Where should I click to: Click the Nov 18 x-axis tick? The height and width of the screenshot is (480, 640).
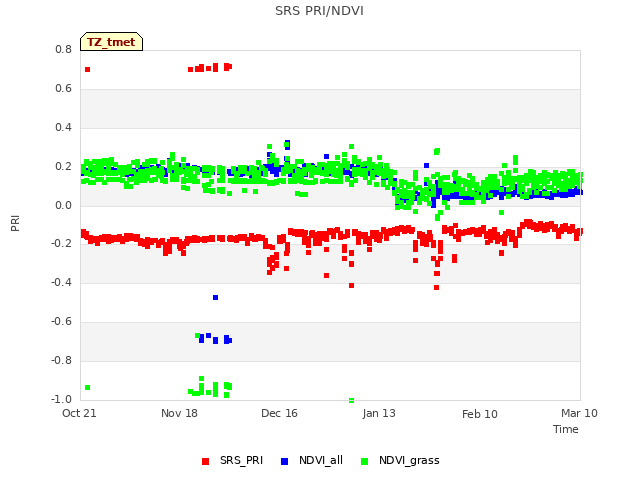click(x=179, y=413)
